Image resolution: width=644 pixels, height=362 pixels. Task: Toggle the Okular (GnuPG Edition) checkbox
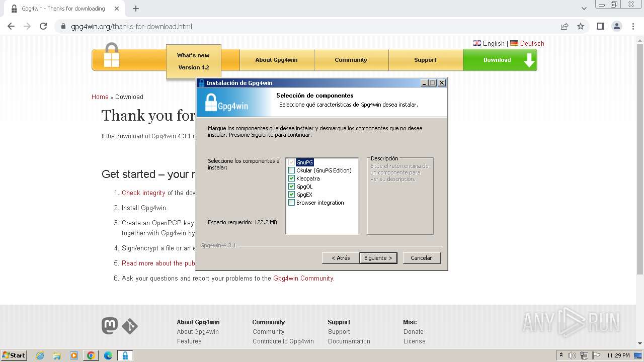click(x=291, y=170)
